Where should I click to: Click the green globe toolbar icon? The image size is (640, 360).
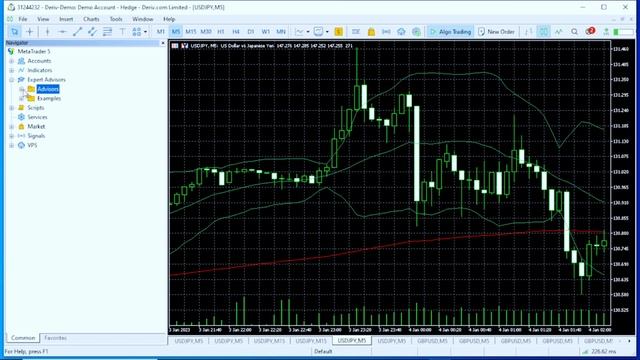pyautogui.click(x=416, y=32)
